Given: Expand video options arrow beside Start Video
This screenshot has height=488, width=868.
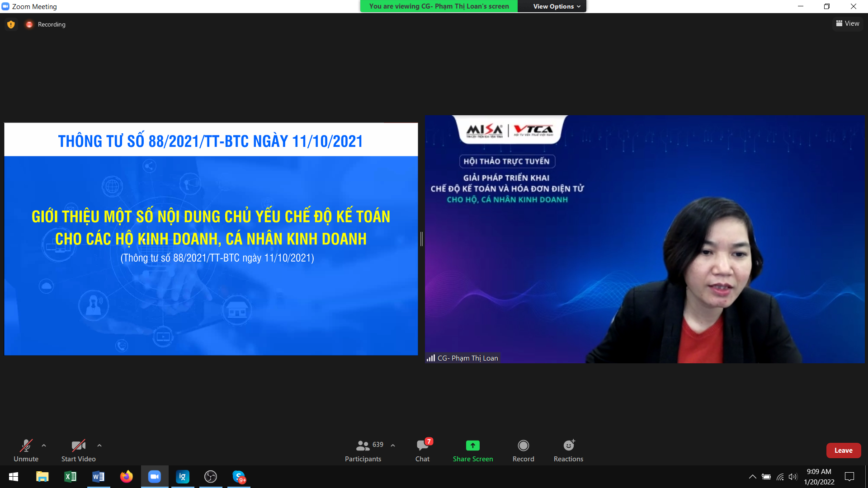Looking at the screenshot, I should coord(99,446).
